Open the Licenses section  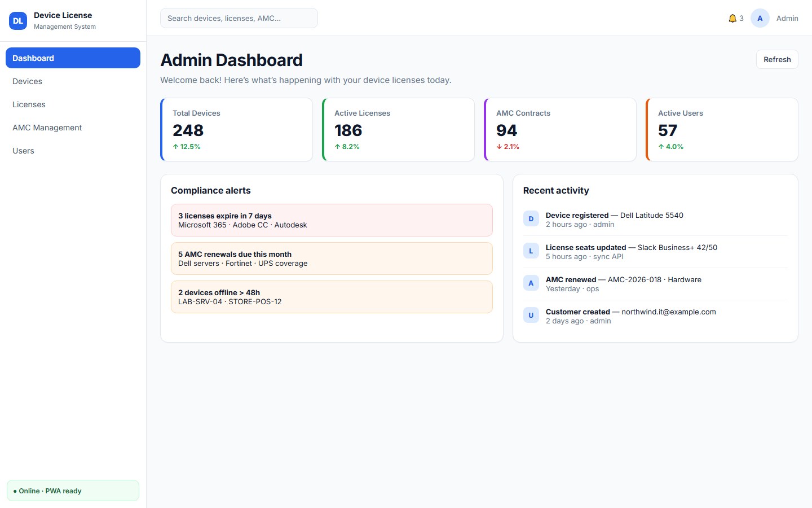pos(73,104)
